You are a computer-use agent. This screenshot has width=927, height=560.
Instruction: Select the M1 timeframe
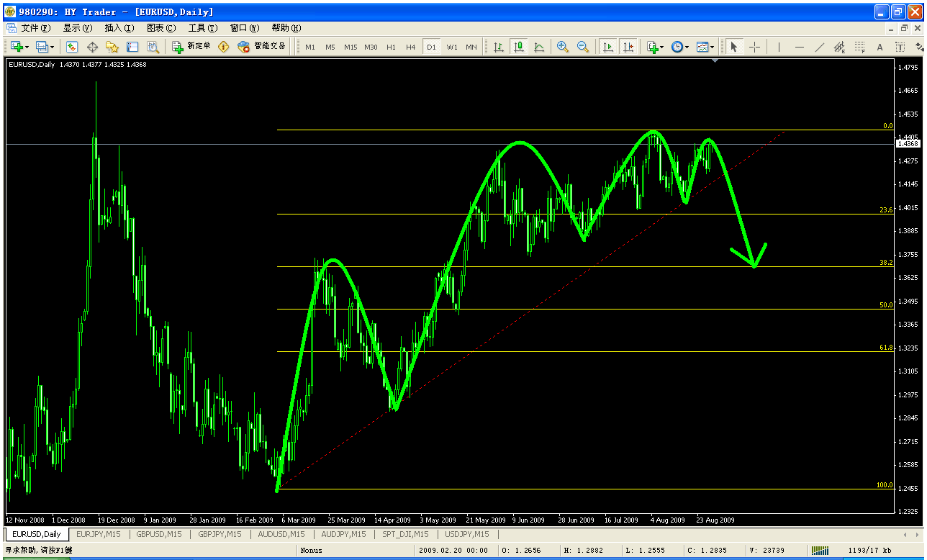310,47
